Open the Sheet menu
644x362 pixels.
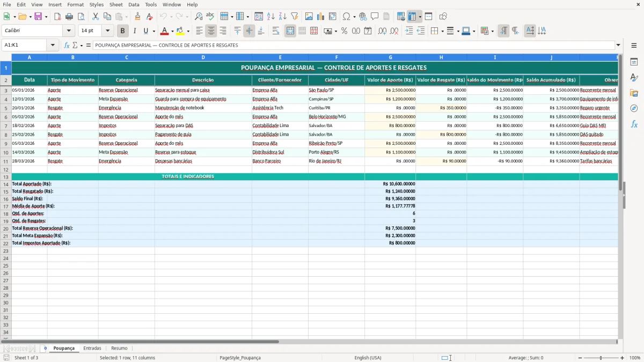coord(116,4)
